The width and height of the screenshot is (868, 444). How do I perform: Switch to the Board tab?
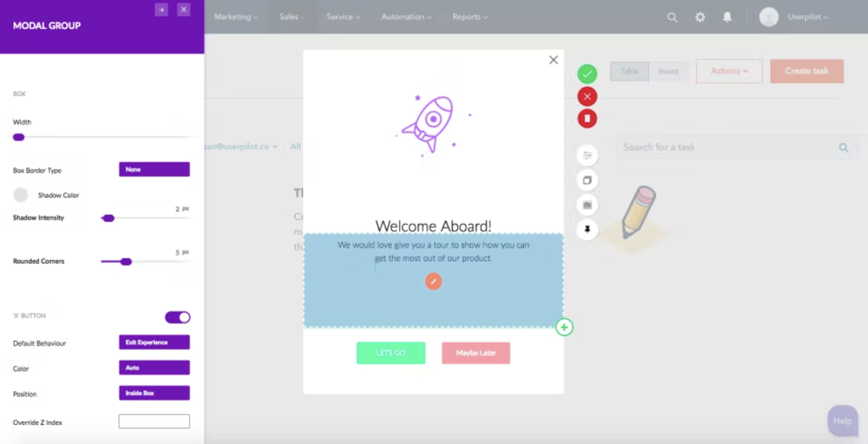tap(668, 71)
